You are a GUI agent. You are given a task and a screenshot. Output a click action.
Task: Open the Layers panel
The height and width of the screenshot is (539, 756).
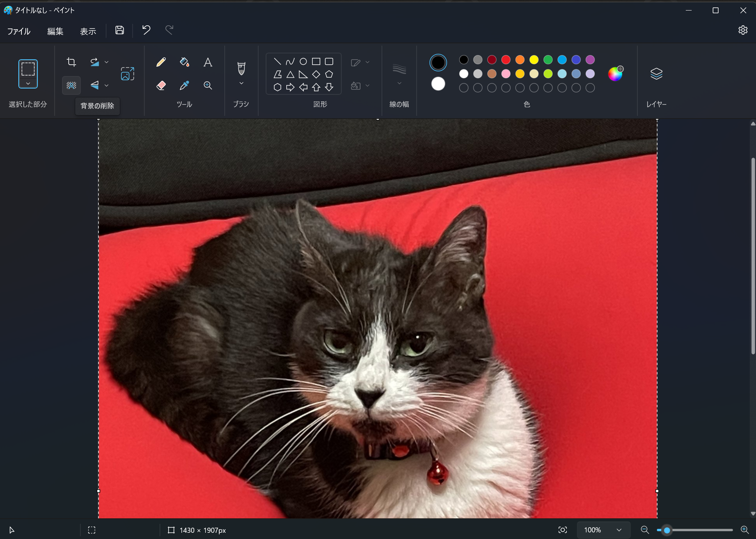(x=656, y=74)
